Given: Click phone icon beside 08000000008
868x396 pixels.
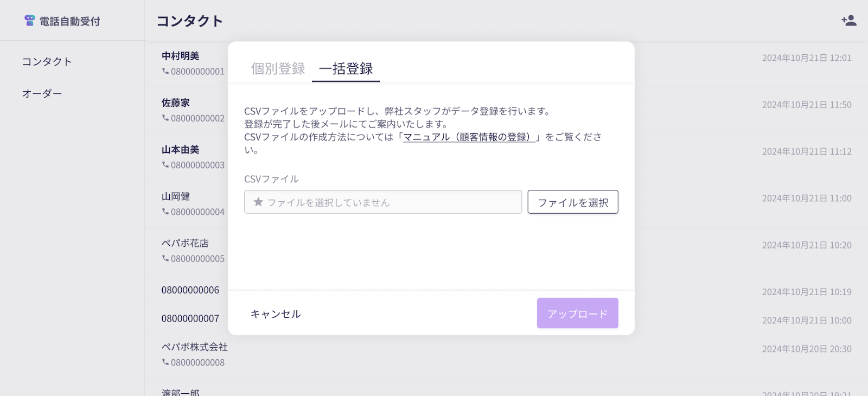Looking at the screenshot, I should pyautogui.click(x=165, y=362).
